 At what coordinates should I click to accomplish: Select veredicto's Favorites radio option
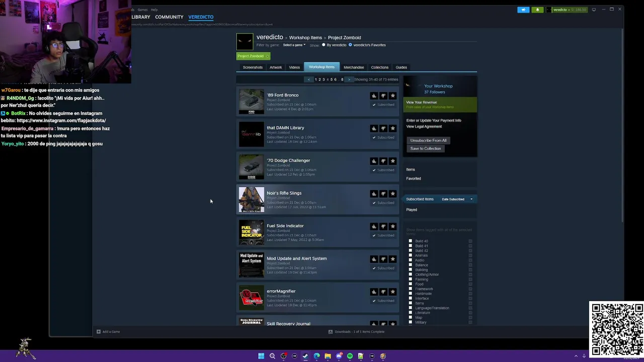click(350, 45)
